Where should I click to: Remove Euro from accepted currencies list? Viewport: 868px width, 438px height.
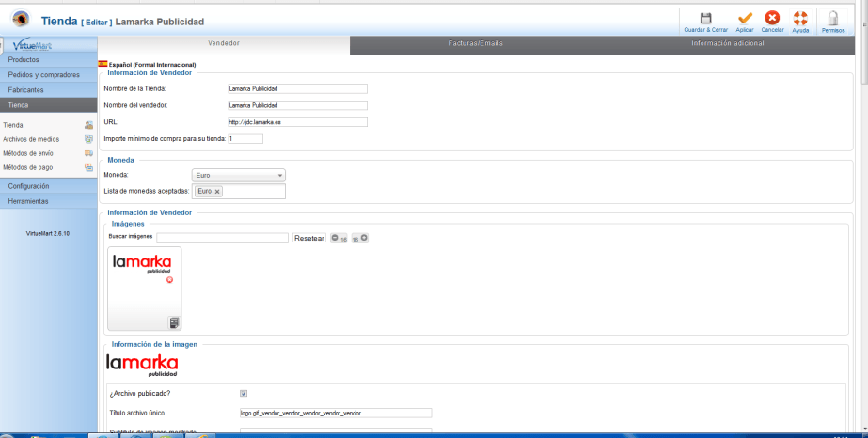[x=217, y=192]
